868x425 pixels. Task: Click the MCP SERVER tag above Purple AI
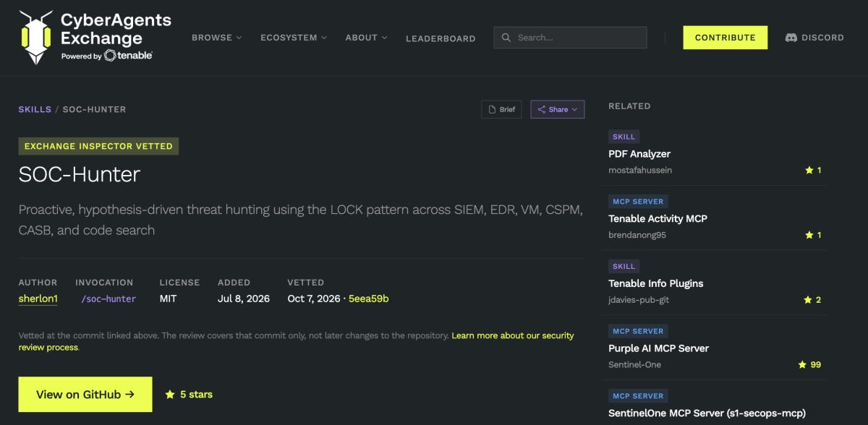click(638, 331)
